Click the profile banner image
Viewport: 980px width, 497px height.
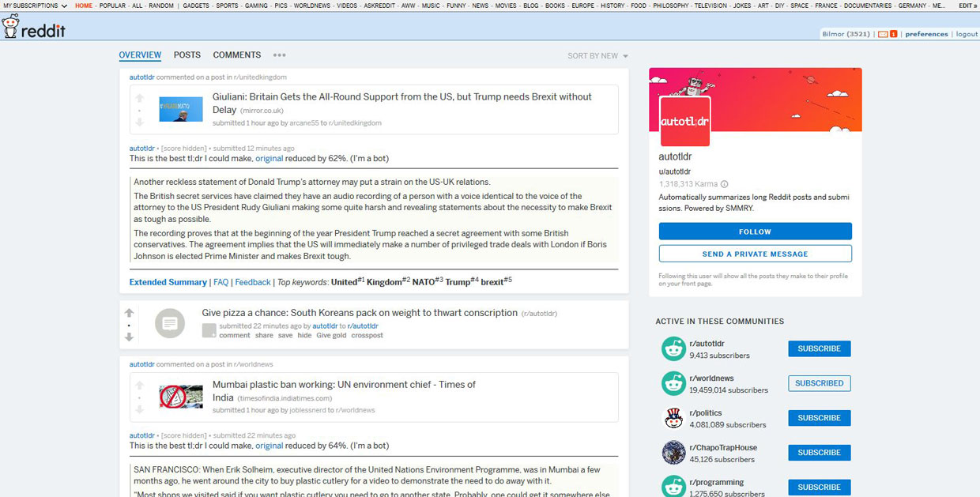coord(756,99)
